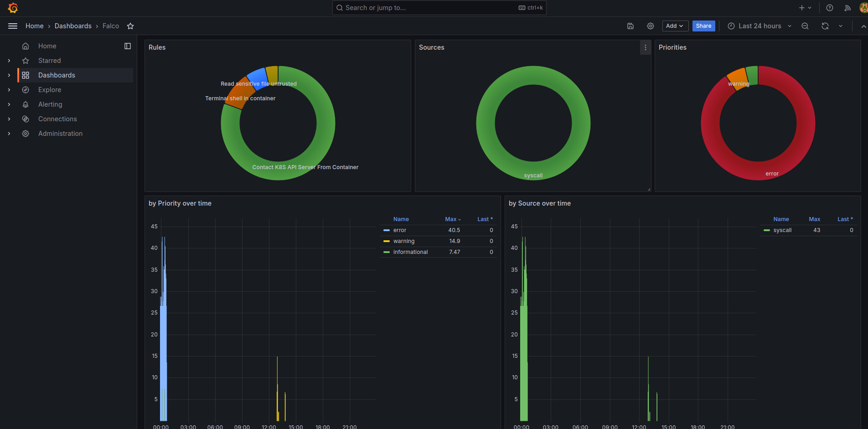Toggle the hamburger navigation menu
Image resolution: width=868 pixels, height=429 pixels.
13,26
